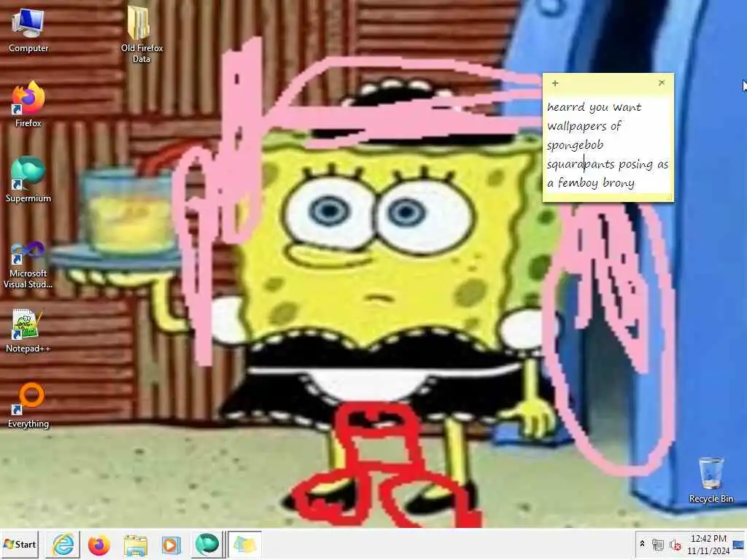The height and width of the screenshot is (560, 747).
Task: Open Microsoft Visual Studio desktop shortcut
Action: coord(28,265)
